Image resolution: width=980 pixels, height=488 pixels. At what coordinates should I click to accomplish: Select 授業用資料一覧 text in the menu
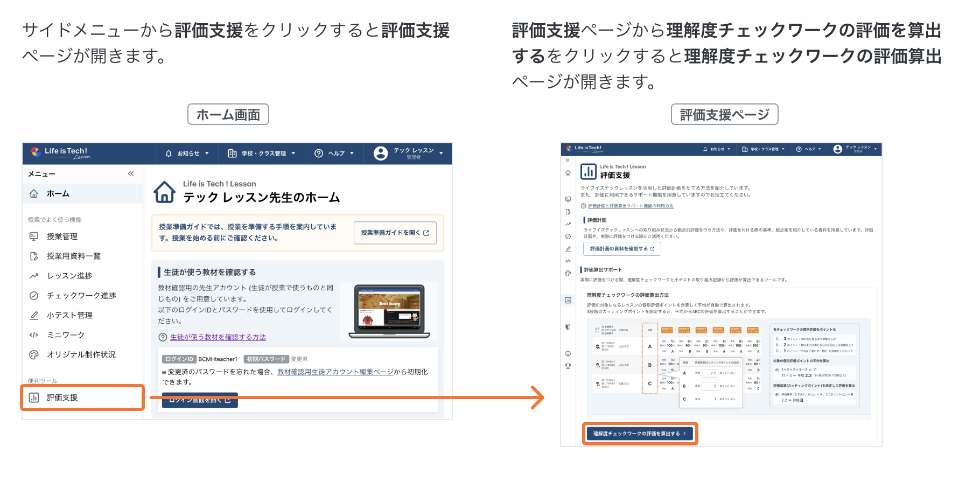(74, 256)
